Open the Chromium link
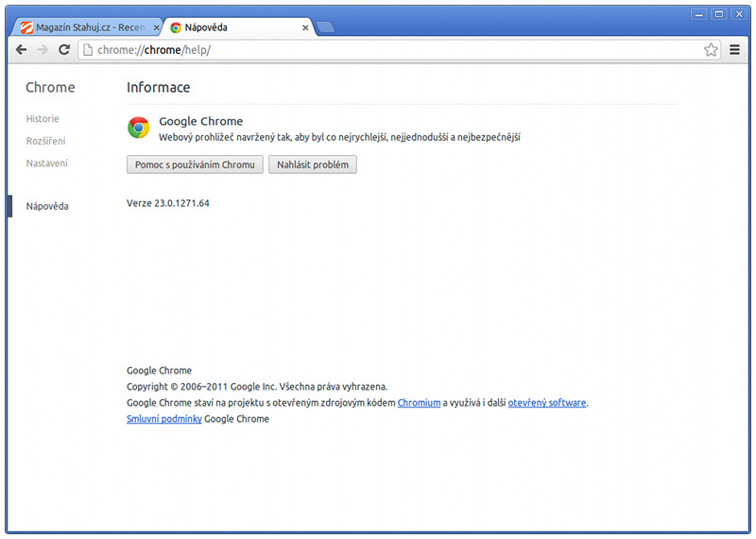This screenshot has width=756, height=539. [419, 403]
